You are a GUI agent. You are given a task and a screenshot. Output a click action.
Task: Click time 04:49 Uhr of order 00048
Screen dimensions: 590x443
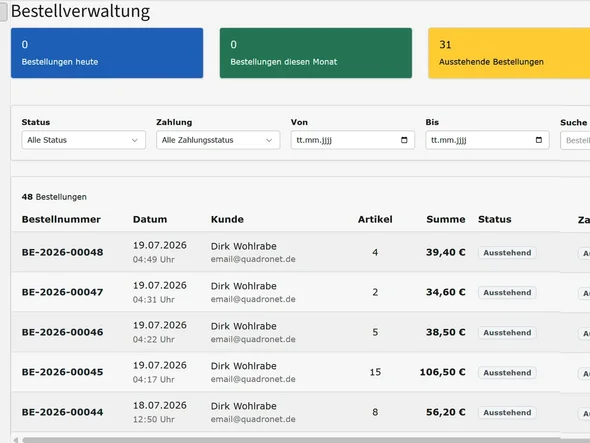tap(154, 260)
